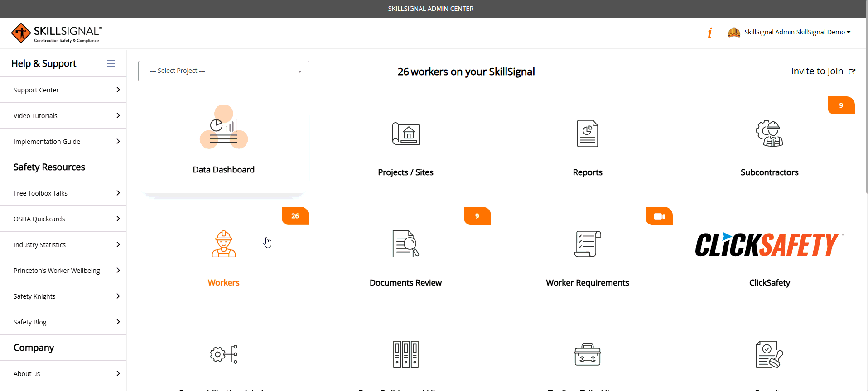Click the orange 9 badge on Documents Review
Screen dimensions: 868x391
(477, 216)
